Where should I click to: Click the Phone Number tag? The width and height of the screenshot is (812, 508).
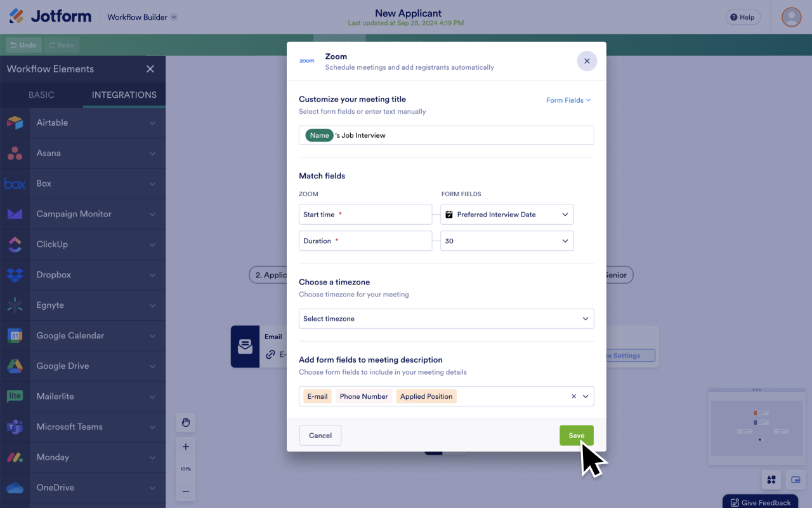364,396
